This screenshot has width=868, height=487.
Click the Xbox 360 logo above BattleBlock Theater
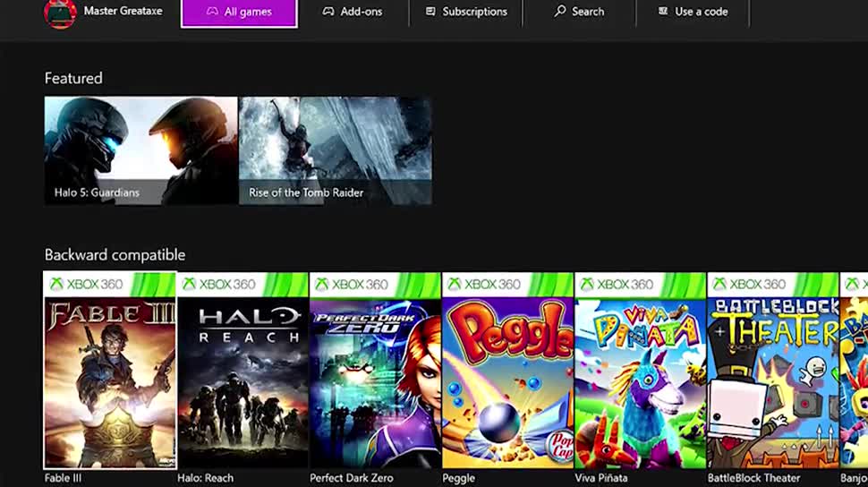(x=749, y=284)
